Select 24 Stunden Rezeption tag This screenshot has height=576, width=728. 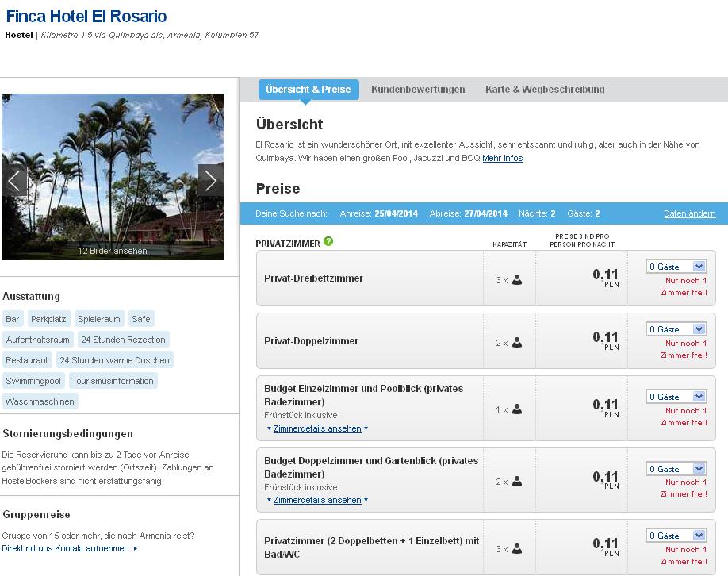click(x=123, y=340)
